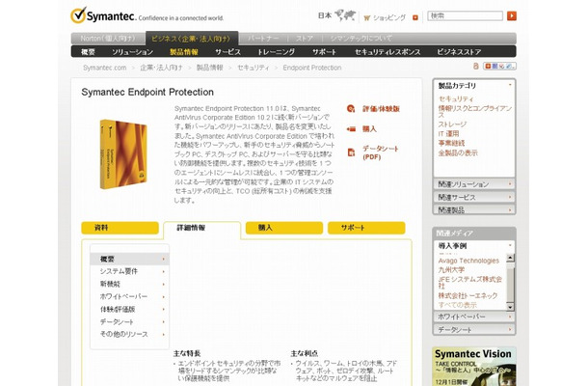Click セキュリティ breadcrumb link
The image size is (588, 386).
click(x=254, y=68)
